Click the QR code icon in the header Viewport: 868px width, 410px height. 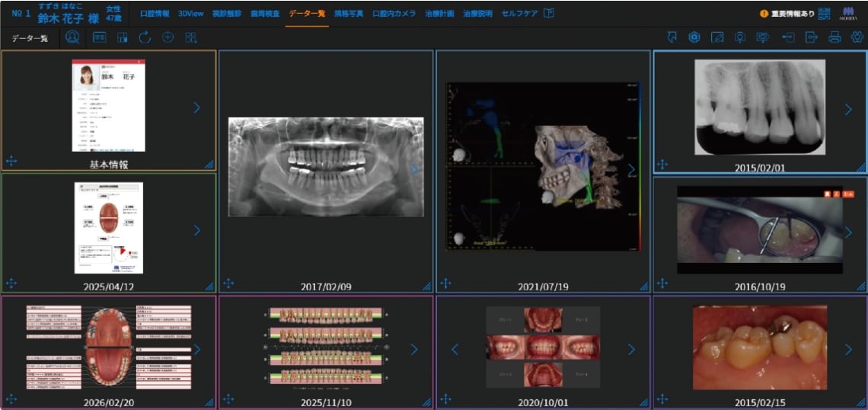(825, 13)
